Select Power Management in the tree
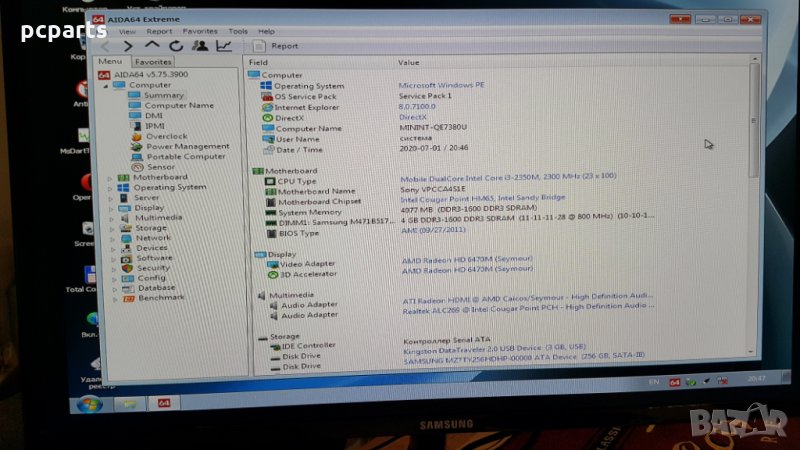This screenshot has width=800, height=450. (187, 146)
